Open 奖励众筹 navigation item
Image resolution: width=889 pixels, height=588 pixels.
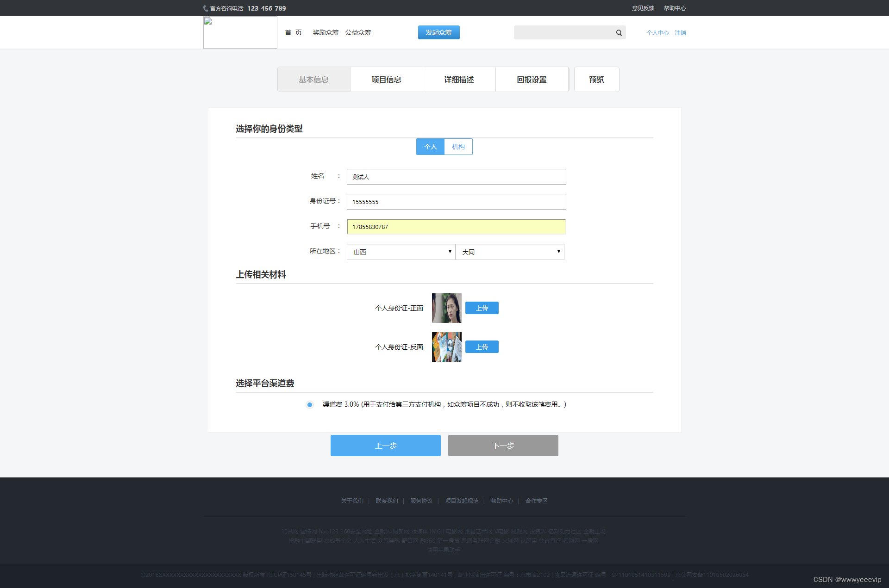(326, 32)
